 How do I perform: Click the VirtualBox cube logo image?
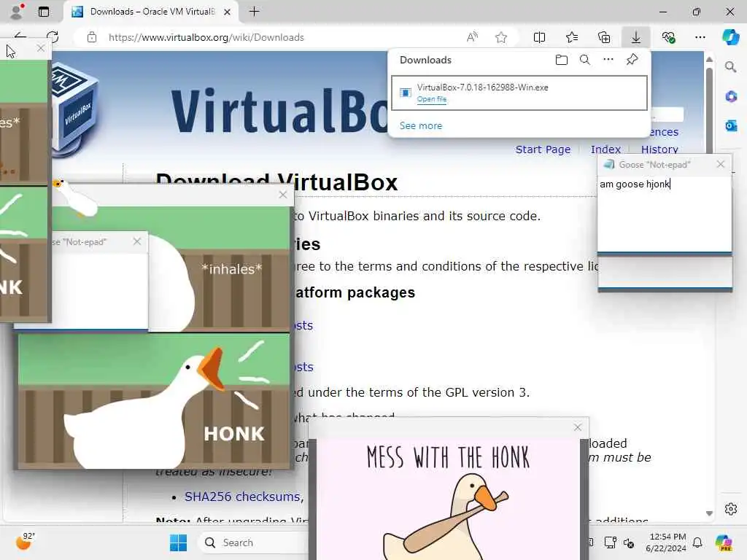74,109
